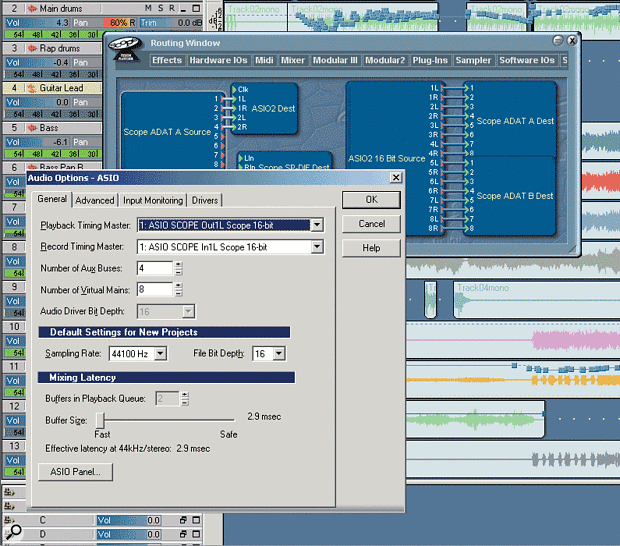Image resolution: width=620 pixels, height=546 pixels.
Task: Click the Number of Virtual Mains field
Action: point(155,289)
